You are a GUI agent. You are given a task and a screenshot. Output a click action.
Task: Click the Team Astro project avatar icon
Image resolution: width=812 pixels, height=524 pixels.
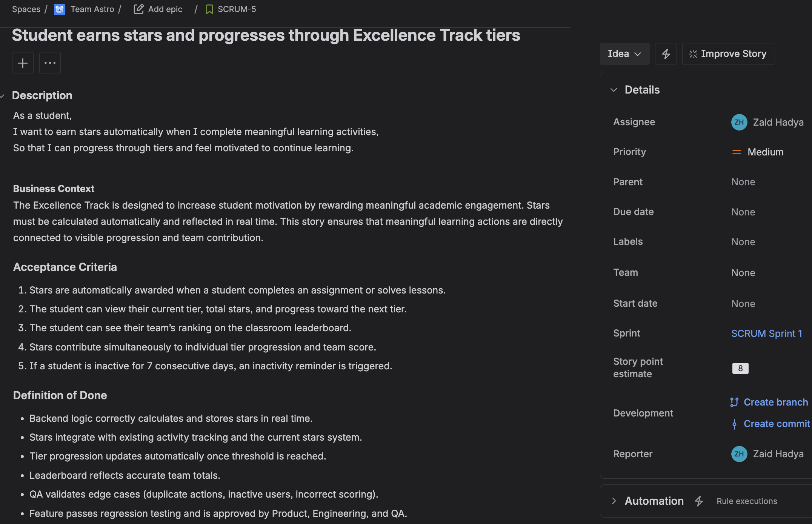click(x=59, y=9)
